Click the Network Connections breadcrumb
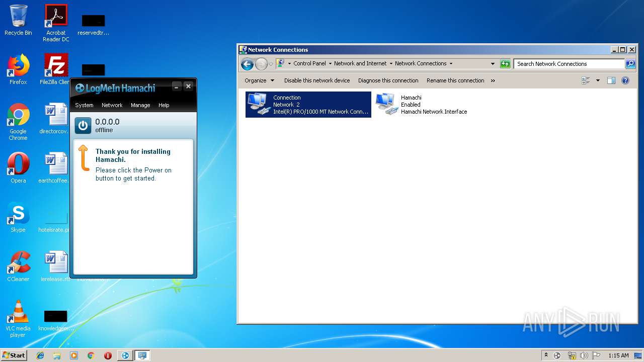This screenshot has width=644, height=362. [421, 63]
